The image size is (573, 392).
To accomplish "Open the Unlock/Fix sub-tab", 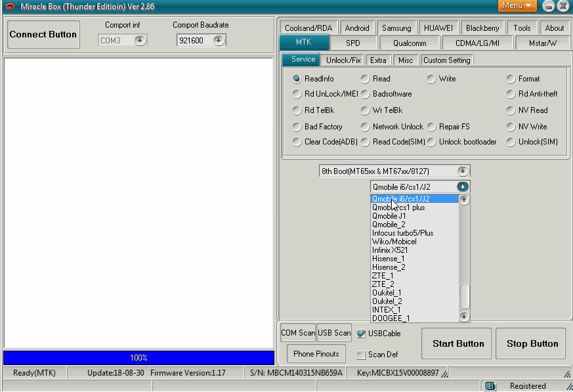I will click(343, 60).
